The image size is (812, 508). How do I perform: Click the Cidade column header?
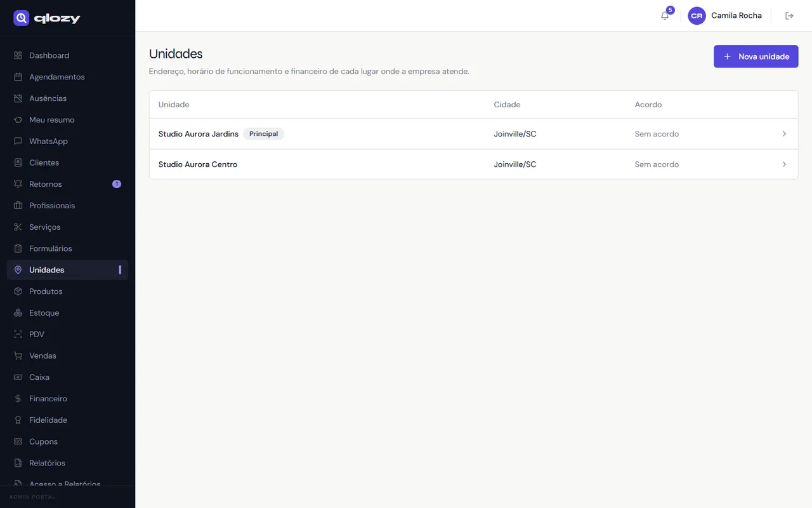pyautogui.click(x=507, y=105)
